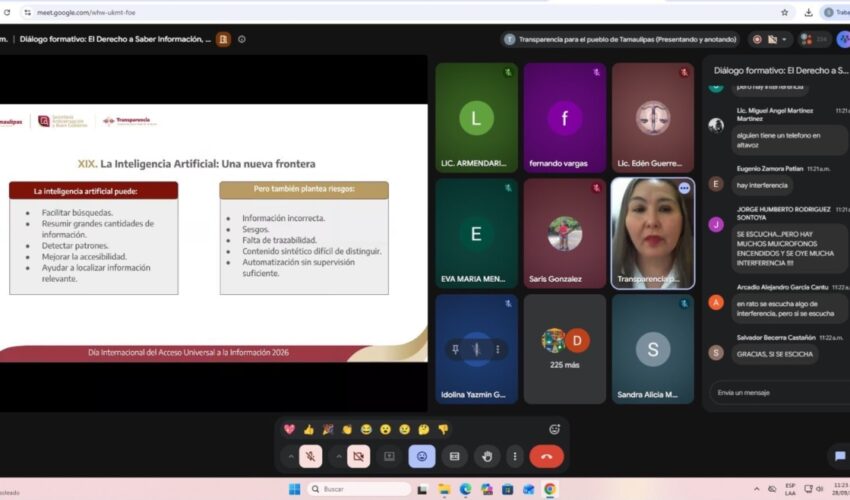Open more options in call controls

click(515, 457)
